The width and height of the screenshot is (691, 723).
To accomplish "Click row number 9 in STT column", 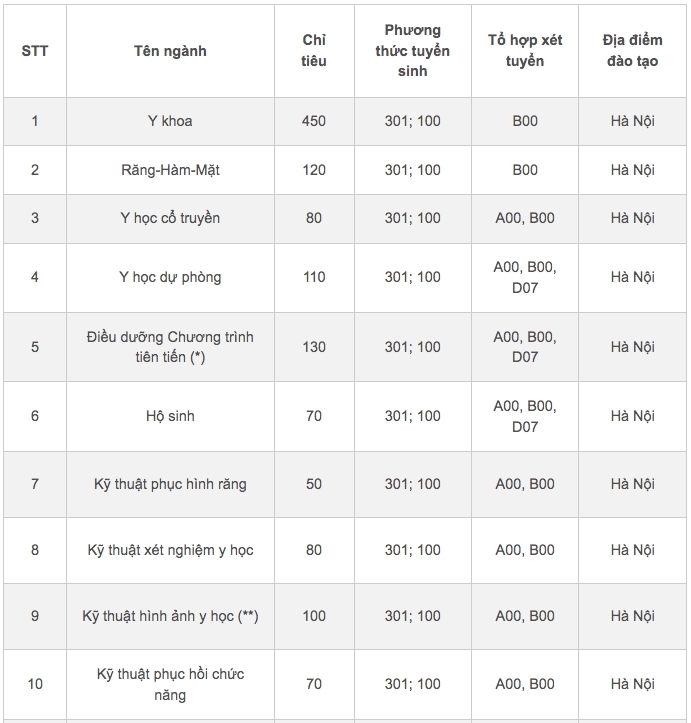I will coord(35,616).
